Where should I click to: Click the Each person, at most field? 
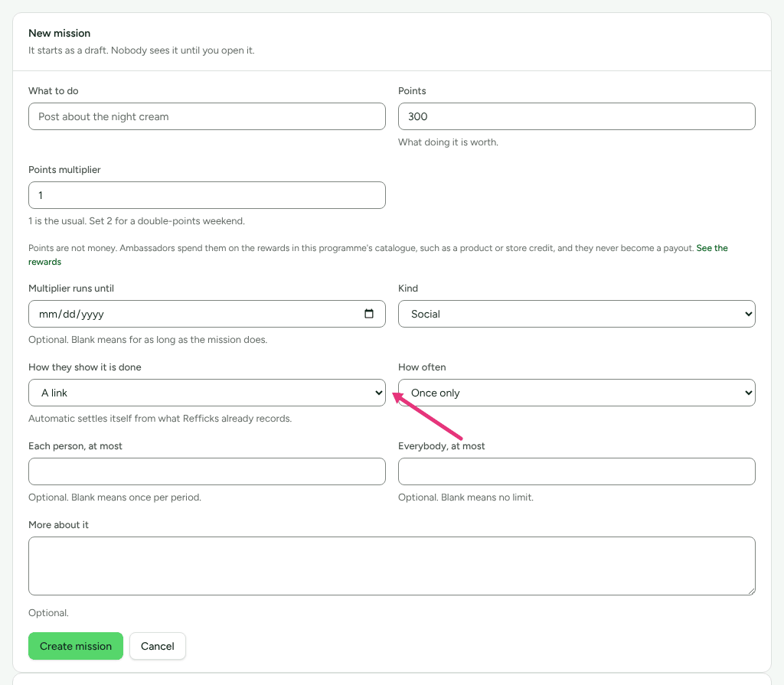[x=207, y=471]
